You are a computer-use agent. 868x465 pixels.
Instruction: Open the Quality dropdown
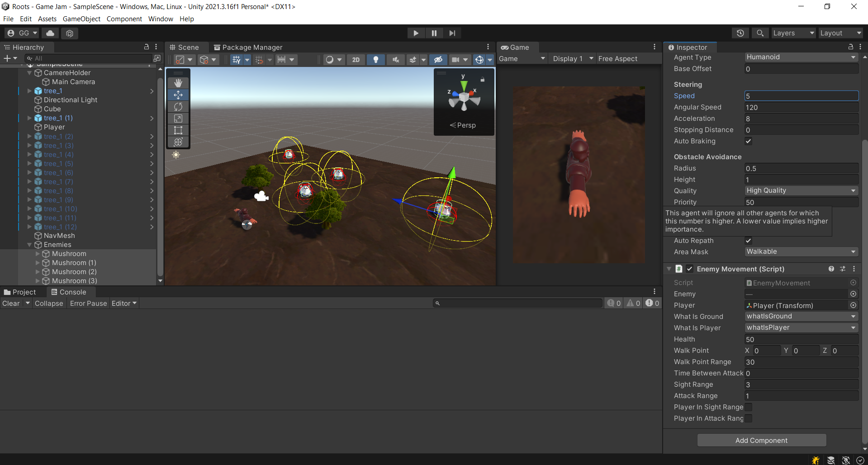[802, 190]
